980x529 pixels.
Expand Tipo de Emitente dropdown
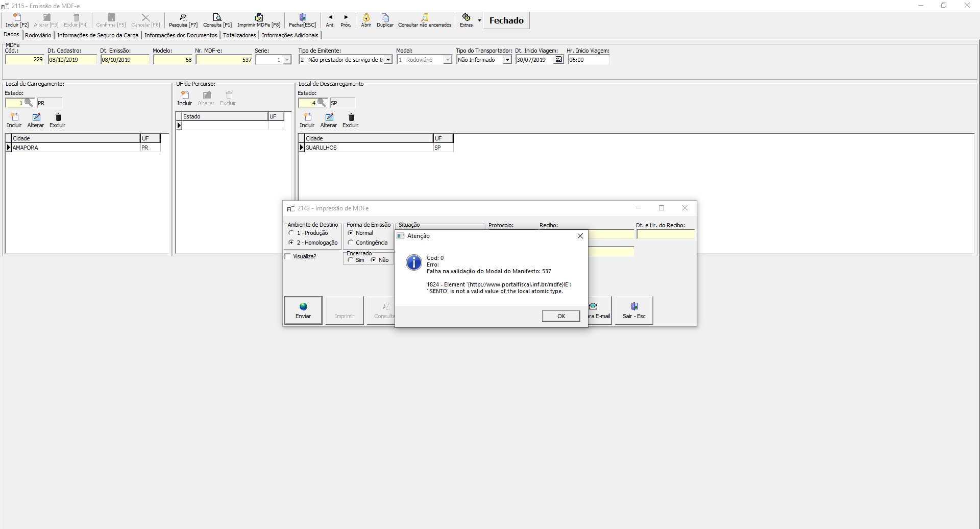coord(388,60)
